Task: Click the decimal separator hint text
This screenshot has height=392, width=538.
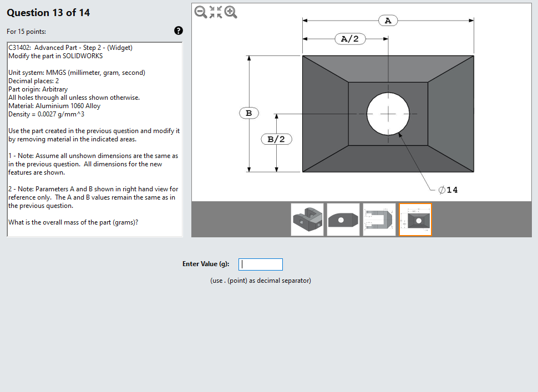Action: (260, 281)
